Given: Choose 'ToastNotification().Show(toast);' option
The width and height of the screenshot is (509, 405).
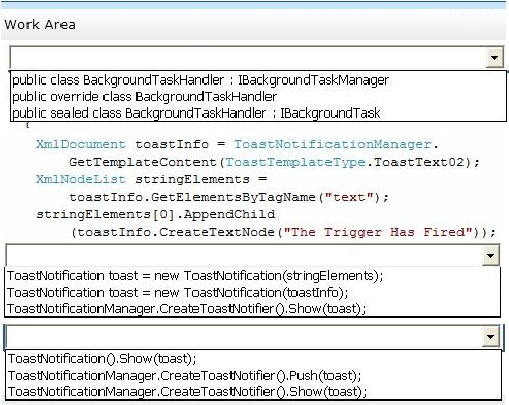Looking at the screenshot, I should (102, 359).
